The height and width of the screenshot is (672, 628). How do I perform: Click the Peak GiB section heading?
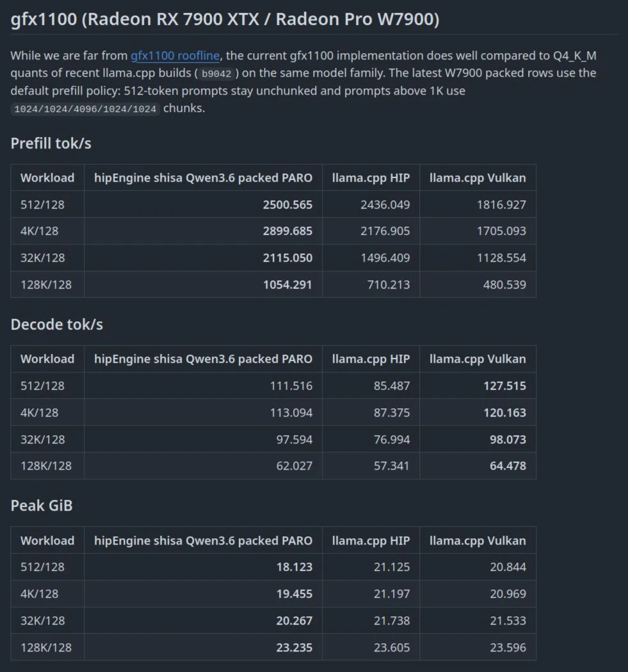click(42, 506)
